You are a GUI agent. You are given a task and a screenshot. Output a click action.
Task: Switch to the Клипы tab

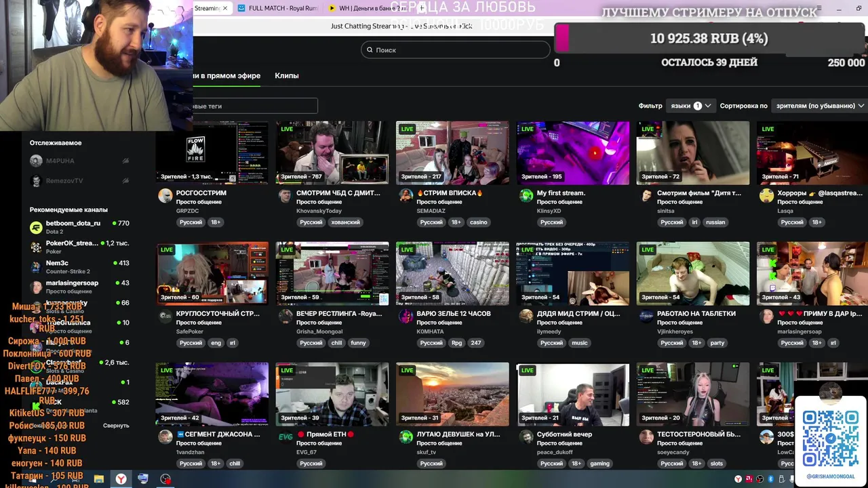pos(286,75)
